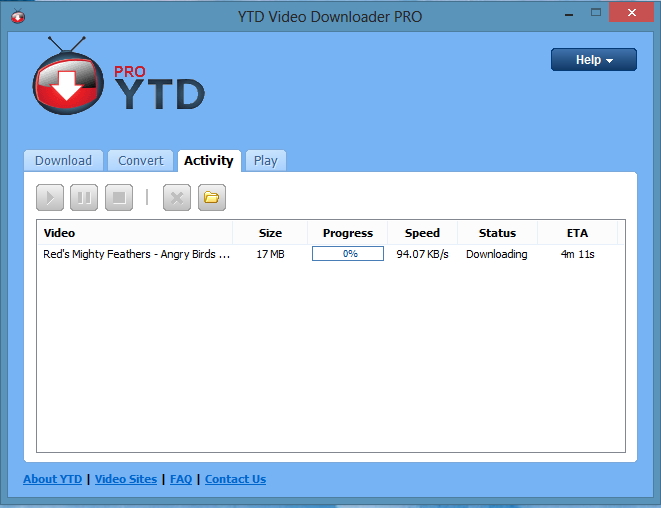The width and height of the screenshot is (661, 508).
Task: Sort by the Video column header
Action: point(135,233)
